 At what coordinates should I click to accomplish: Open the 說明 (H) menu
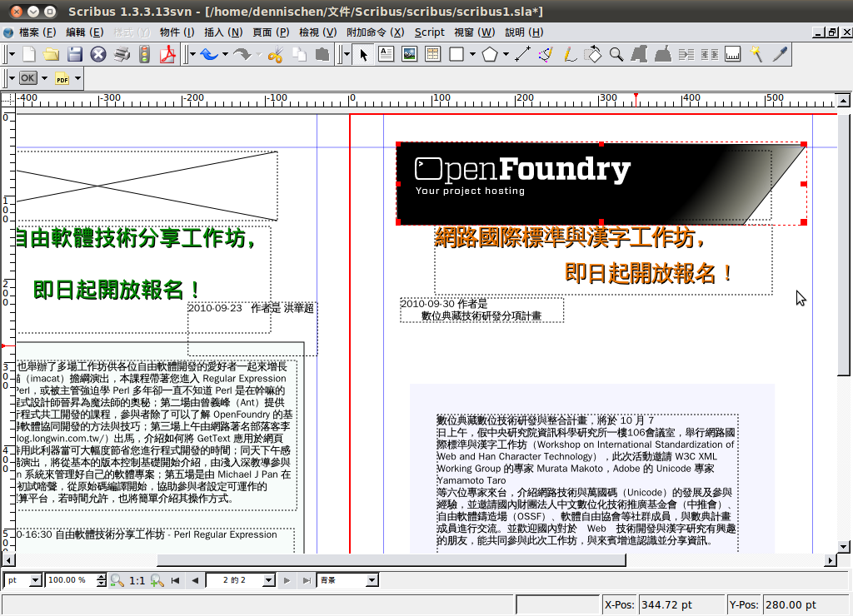point(524,32)
